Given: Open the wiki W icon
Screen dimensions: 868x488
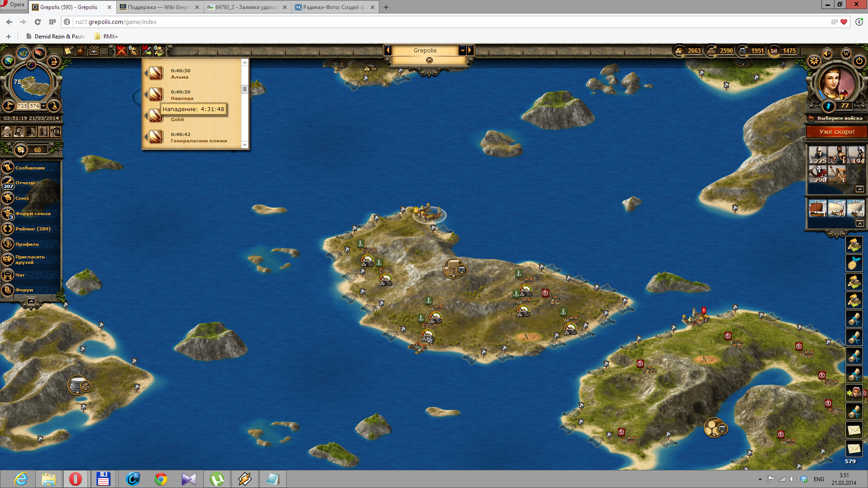Looking at the screenshot, I should [x=846, y=53].
